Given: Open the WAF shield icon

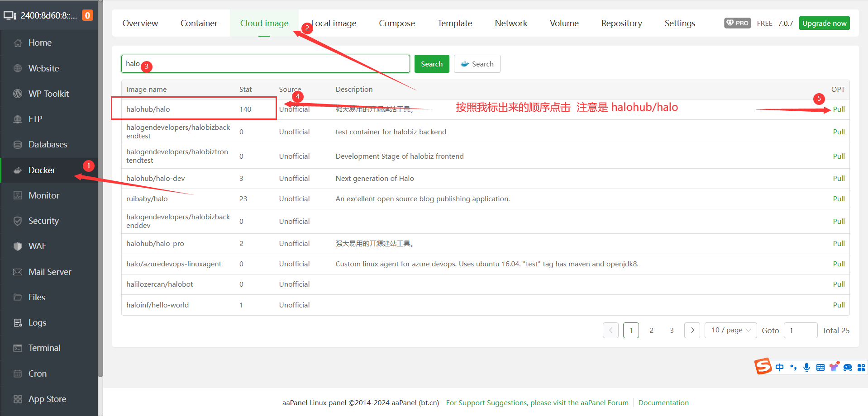Looking at the screenshot, I should click(x=18, y=246).
